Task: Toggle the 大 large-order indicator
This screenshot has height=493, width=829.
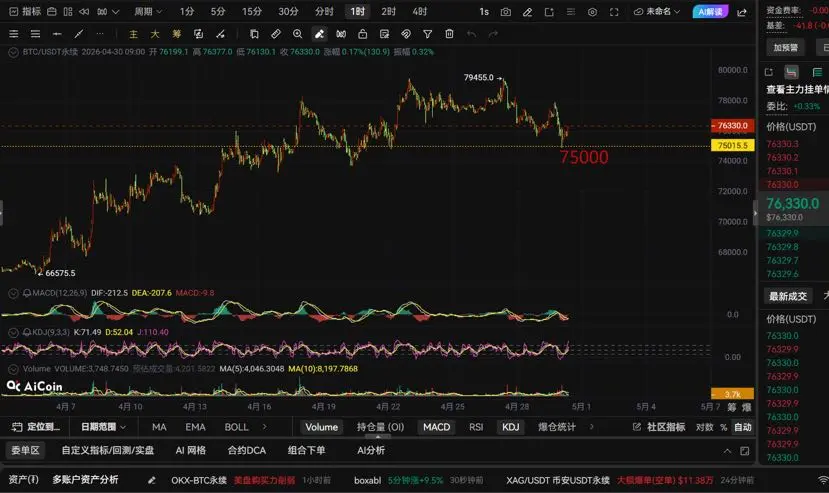Action: point(155,34)
